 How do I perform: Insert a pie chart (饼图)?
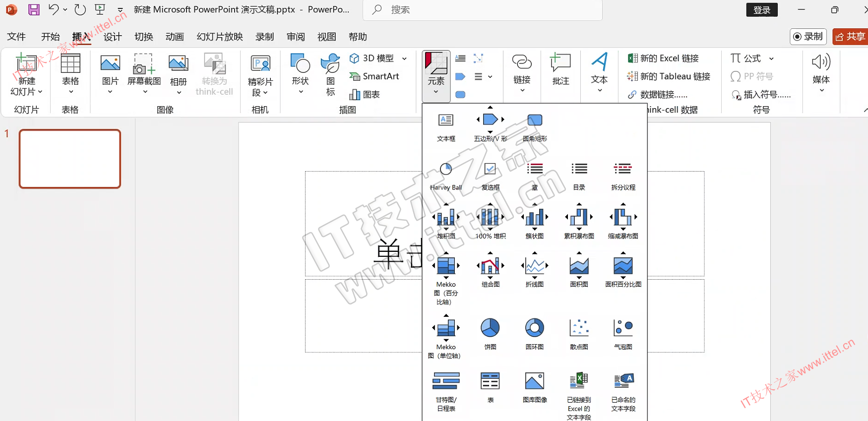pos(490,334)
